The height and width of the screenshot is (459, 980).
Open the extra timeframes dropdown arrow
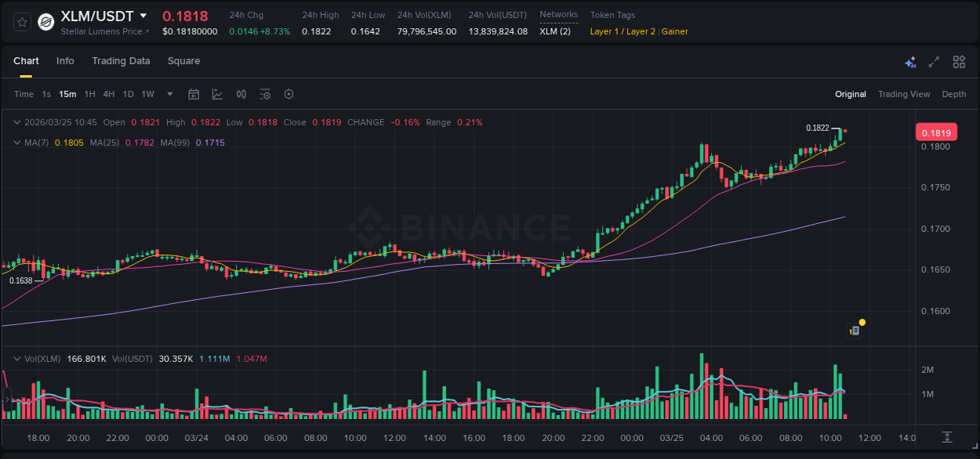(169, 94)
